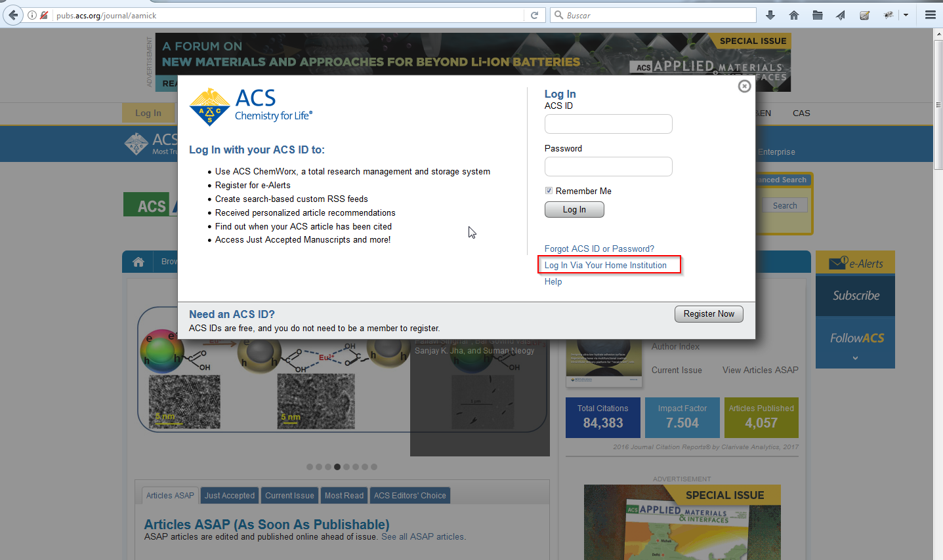Switch to the ACS Editors' Choice tab
This screenshot has height=560, width=943.
(410, 496)
